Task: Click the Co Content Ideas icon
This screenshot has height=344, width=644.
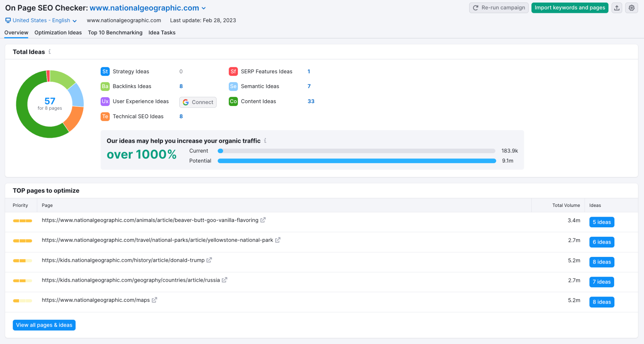Action: (233, 101)
